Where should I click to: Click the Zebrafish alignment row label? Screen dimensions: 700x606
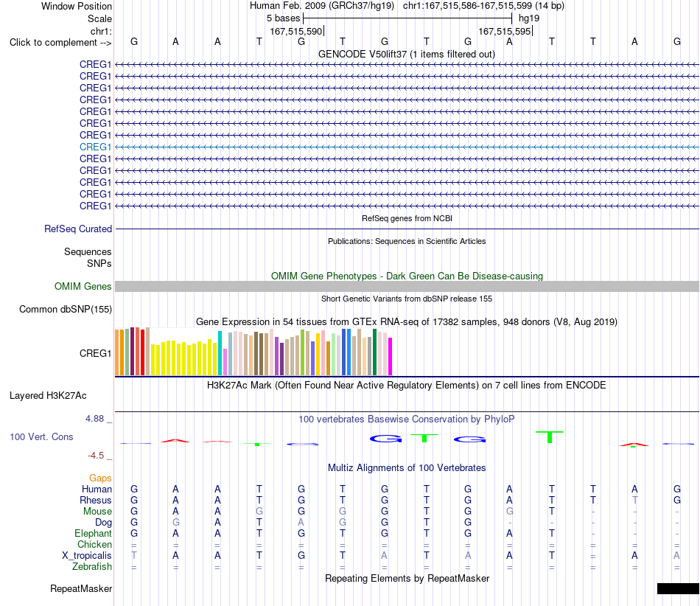coord(92,566)
